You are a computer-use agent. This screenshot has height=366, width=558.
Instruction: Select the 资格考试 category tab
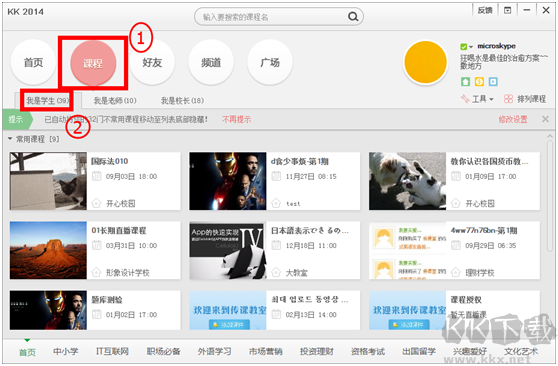click(368, 351)
